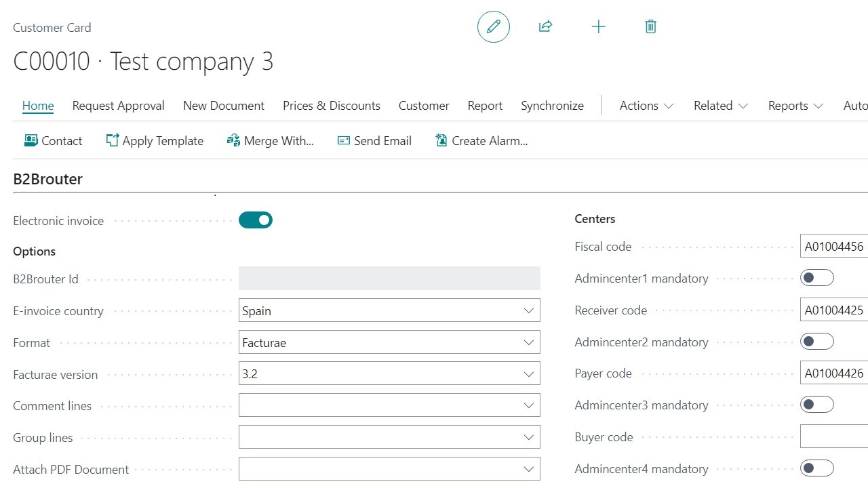Toggle the Electronic invoice switch
This screenshot has height=488, width=868.
point(256,220)
